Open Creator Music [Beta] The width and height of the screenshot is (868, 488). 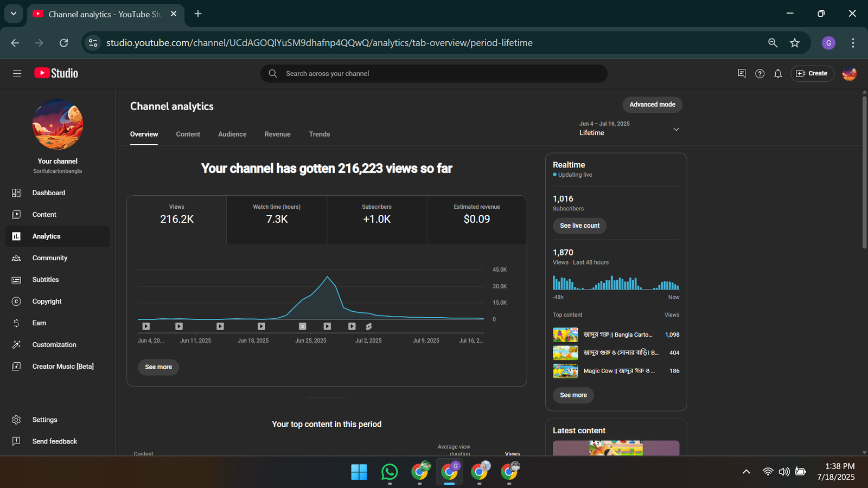[x=58, y=367]
